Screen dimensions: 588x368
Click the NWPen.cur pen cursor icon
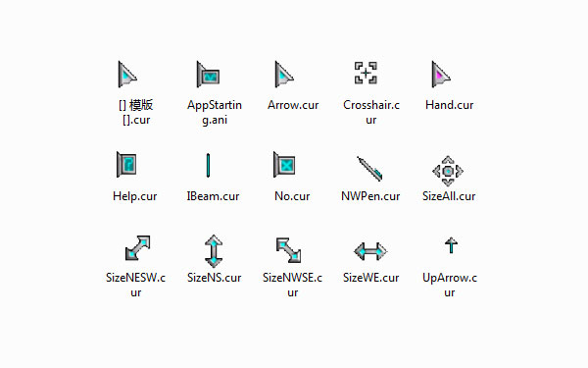coord(369,169)
